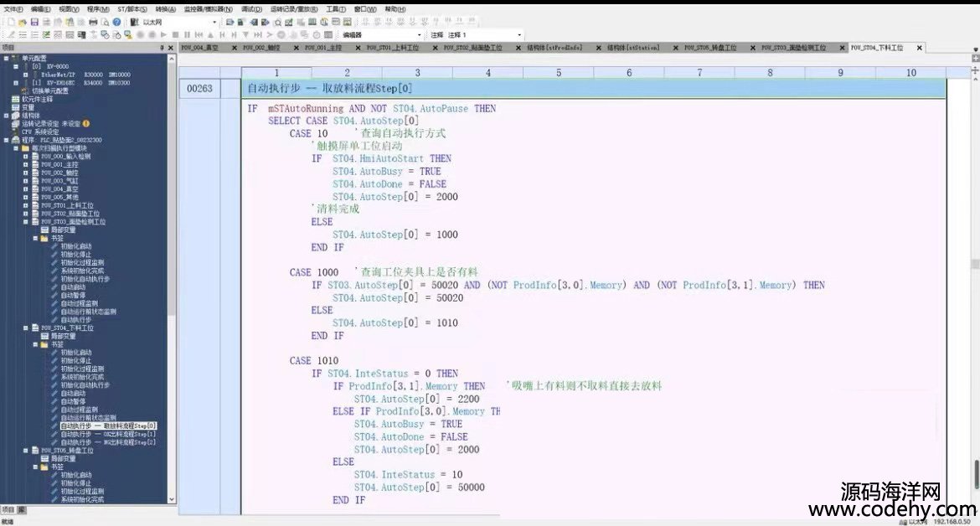Select POU_003_气缸 in project tree
Screen dimensions: 980x526
click(x=59, y=181)
